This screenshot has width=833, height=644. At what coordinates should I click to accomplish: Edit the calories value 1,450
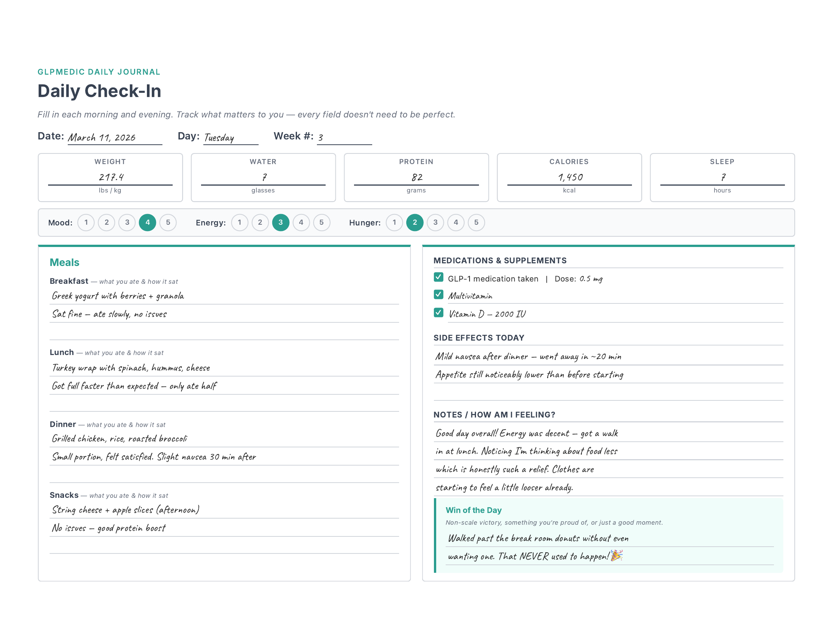click(x=569, y=177)
